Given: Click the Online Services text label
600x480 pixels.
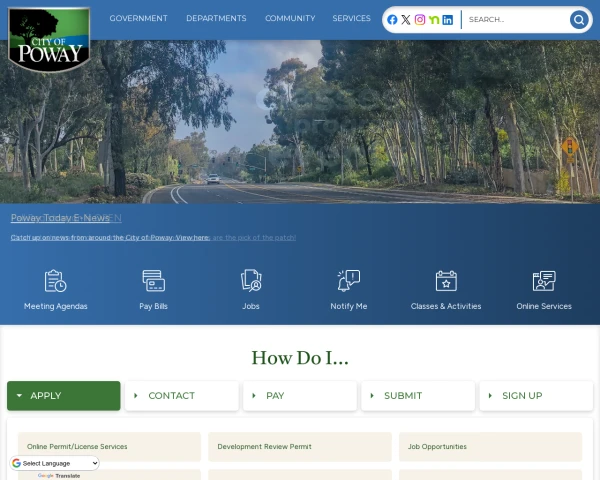Looking at the screenshot, I should point(544,306).
